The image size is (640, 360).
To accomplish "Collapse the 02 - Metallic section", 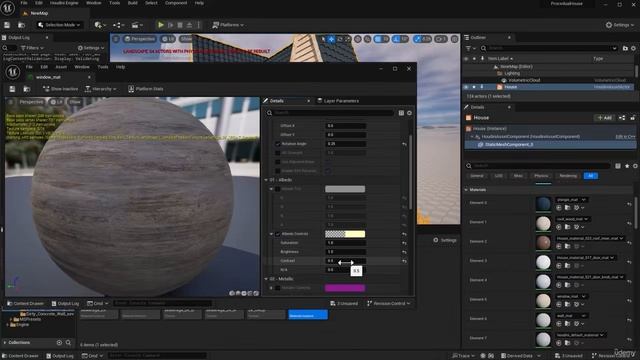I will coord(266,279).
